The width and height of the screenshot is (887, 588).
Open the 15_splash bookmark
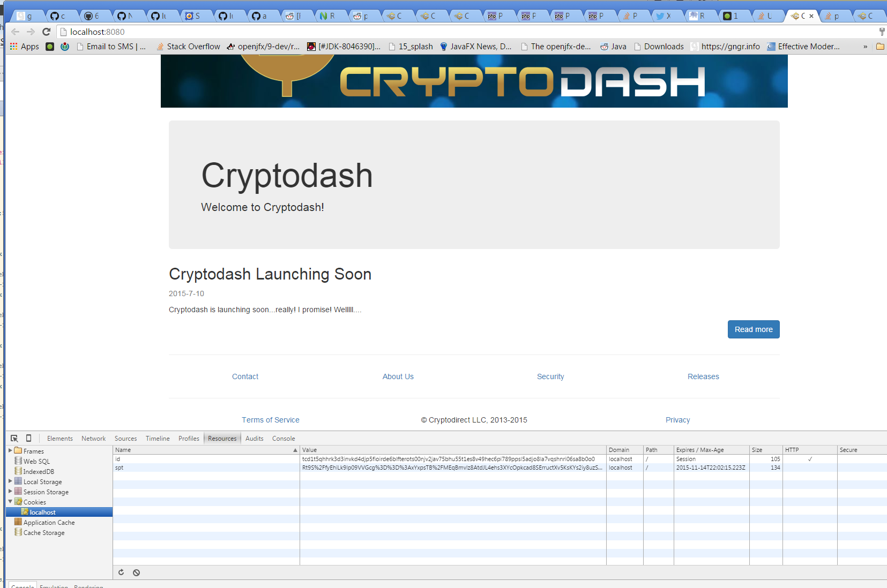click(411, 47)
